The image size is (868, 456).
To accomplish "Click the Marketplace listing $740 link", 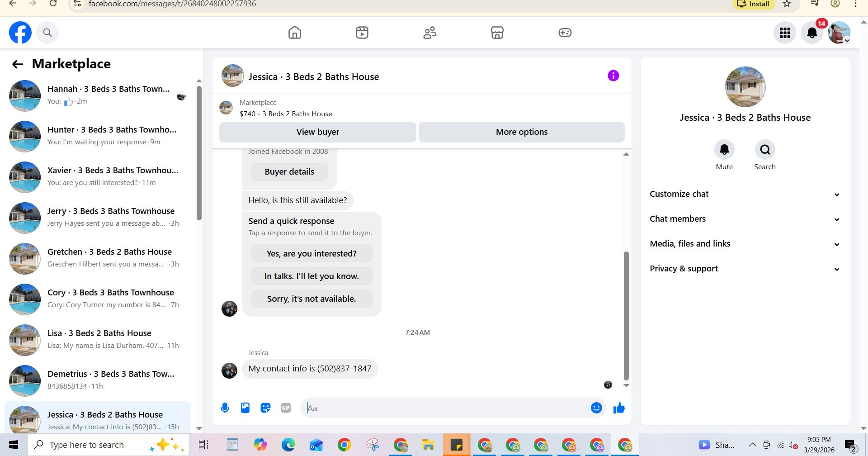I will click(286, 114).
